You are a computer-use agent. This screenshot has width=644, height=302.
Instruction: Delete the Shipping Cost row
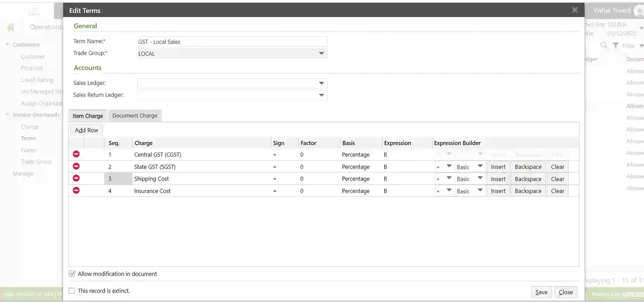[x=76, y=178]
